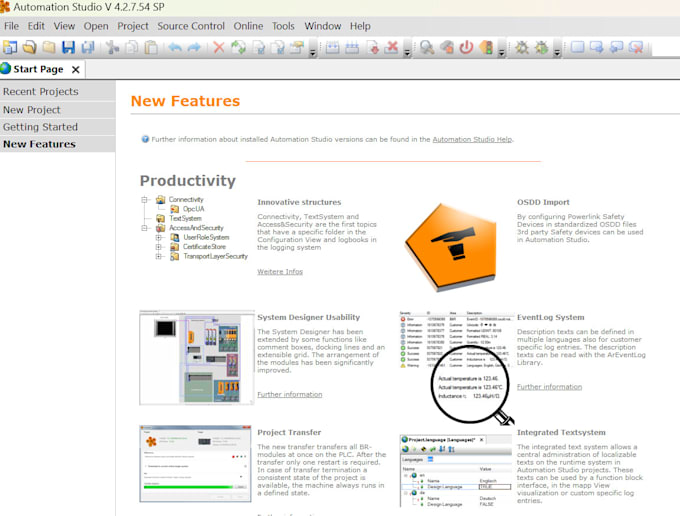Click the two overlapping windows icon
Viewport: 680px width, 516px height.
click(616, 47)
